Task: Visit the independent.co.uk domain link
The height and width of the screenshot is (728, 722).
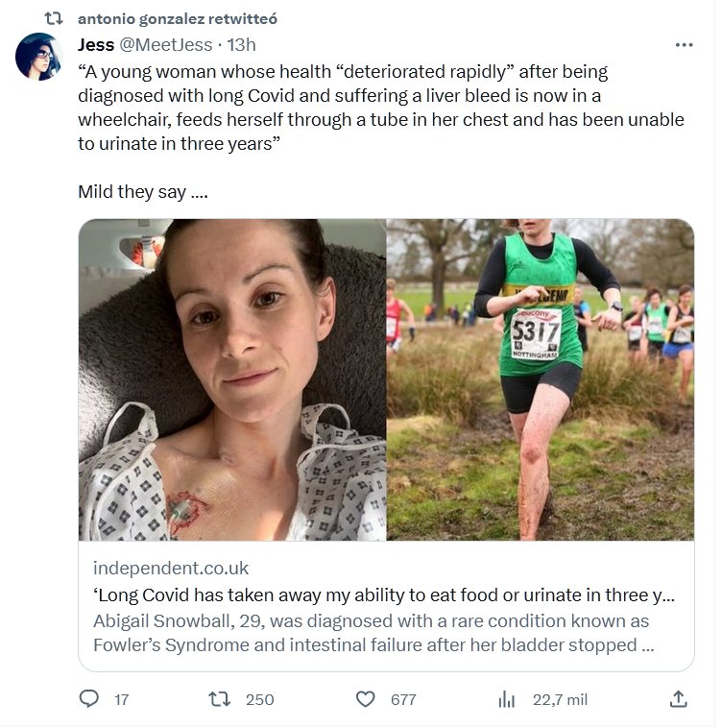Action: [x=170, y=568]
